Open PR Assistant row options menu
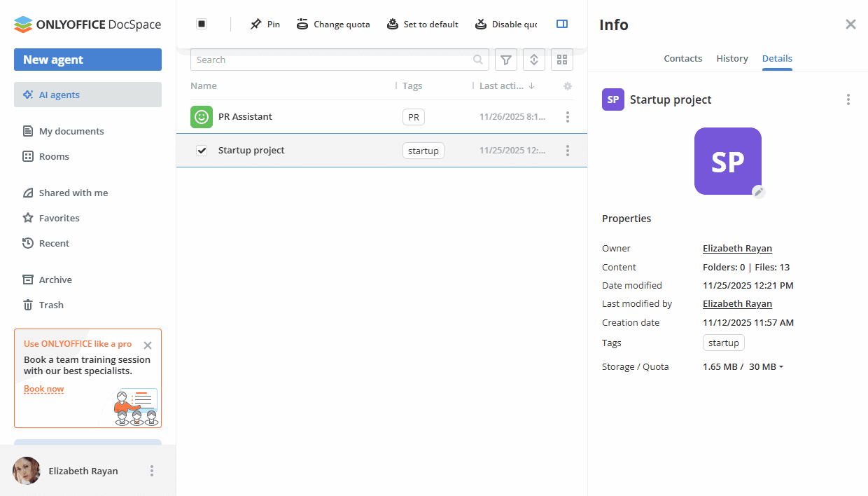Viewport: 868px width, 496px height. click(x=568, y=117)
